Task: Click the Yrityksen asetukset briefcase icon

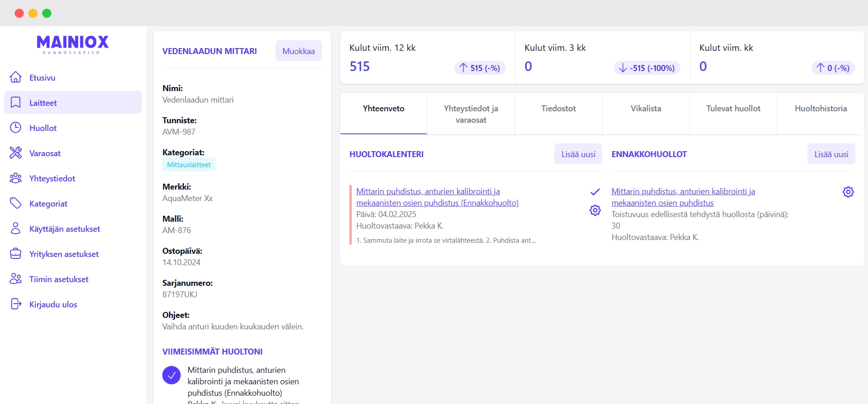Action: pos(16,254)
